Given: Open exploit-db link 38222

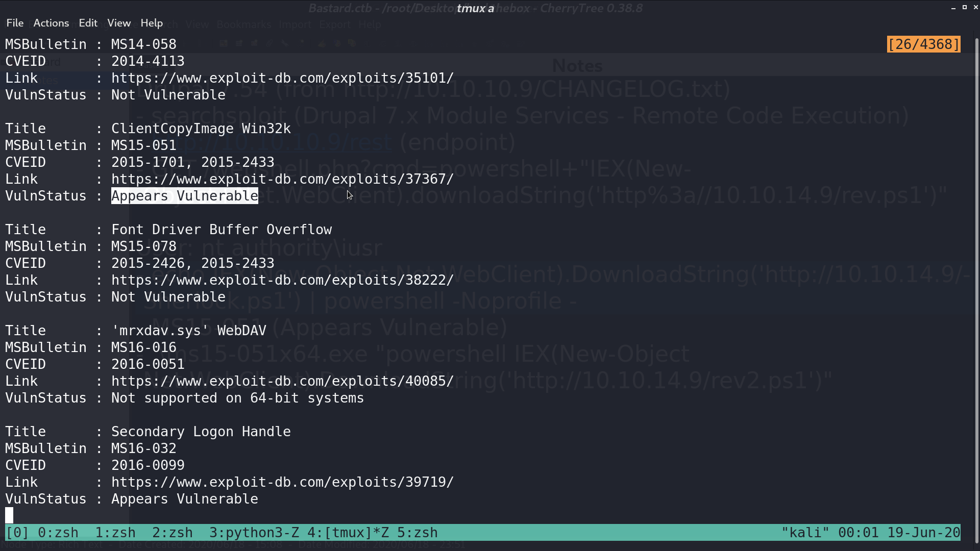Looking at the screenshot, I should click(282, 280).
